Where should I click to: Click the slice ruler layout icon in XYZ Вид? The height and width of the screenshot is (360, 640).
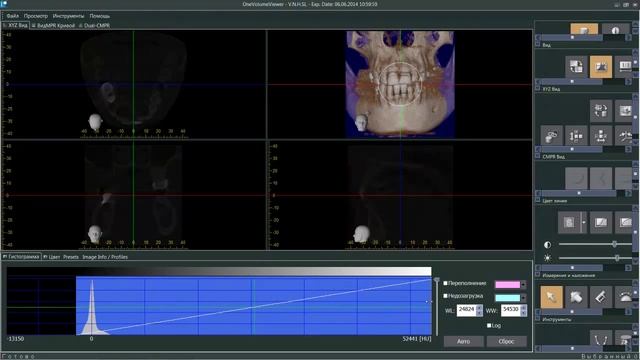pyautogui.click(x=625, y=67)
